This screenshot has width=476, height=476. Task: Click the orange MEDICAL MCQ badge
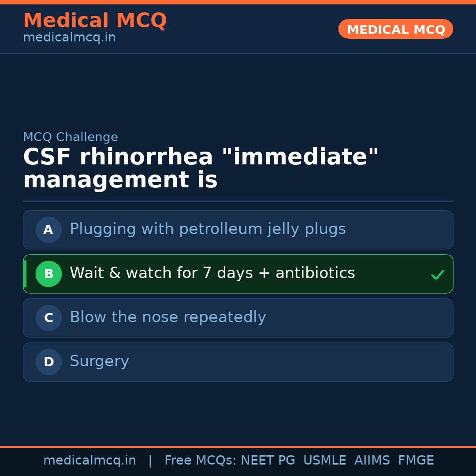click(x=395, y=29)
